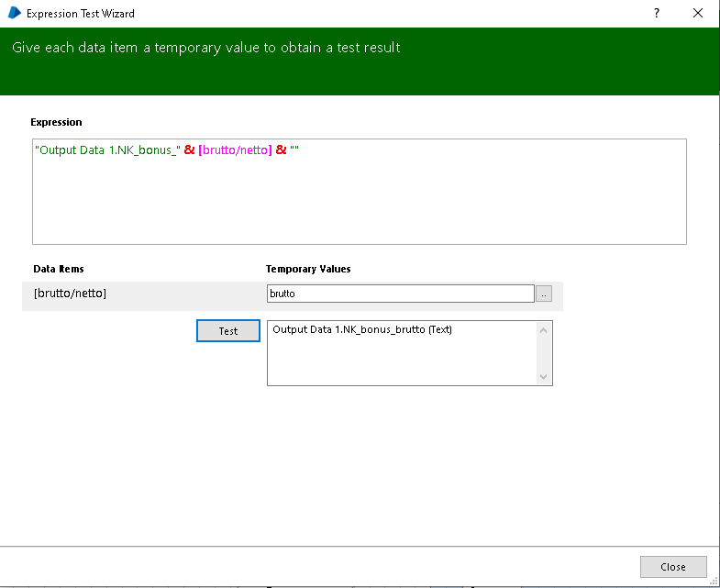
Task: Select the magenta [brutto/netto] token in expression
Action: [235, 150]
